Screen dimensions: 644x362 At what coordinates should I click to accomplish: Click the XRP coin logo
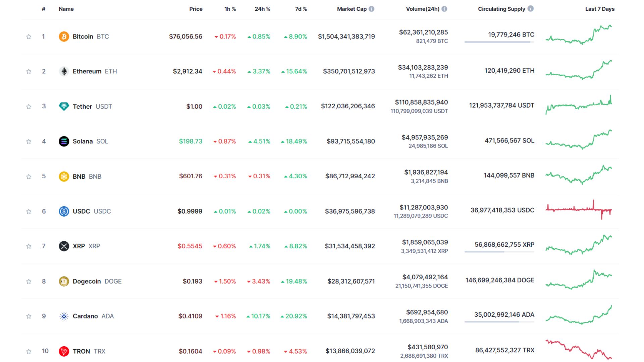point(63,246)
